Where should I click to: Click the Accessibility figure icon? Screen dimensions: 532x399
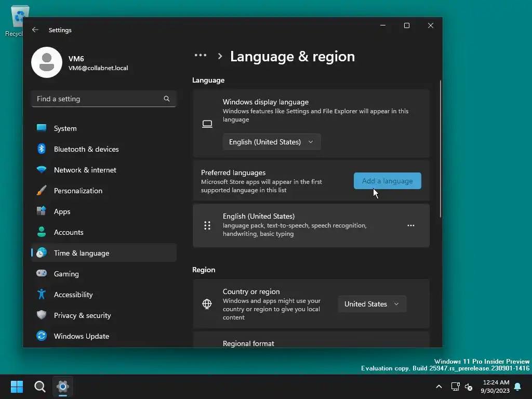(42, 294)
